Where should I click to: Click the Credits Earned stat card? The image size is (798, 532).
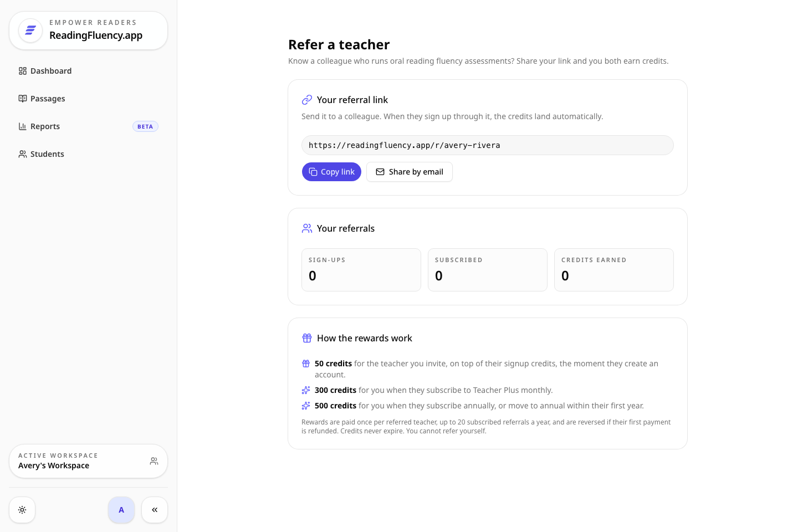(614, 270)
